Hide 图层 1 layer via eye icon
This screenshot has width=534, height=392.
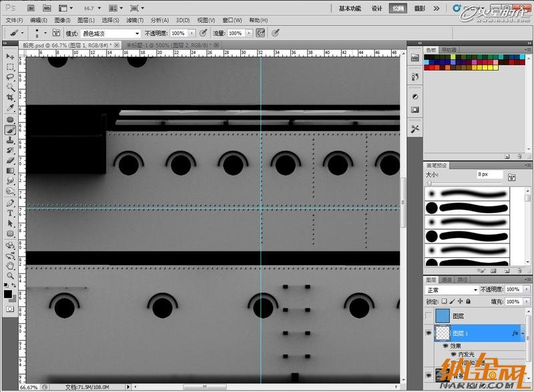coord(429,333)
